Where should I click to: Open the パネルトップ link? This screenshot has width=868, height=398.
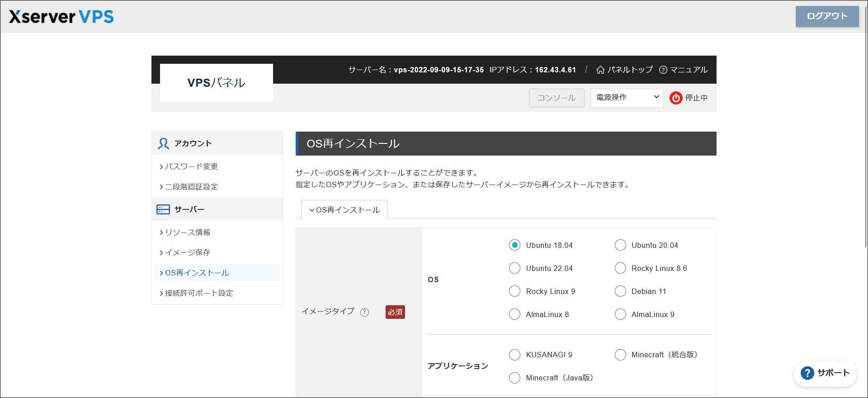pyautogui.click(x=630, y=70)
